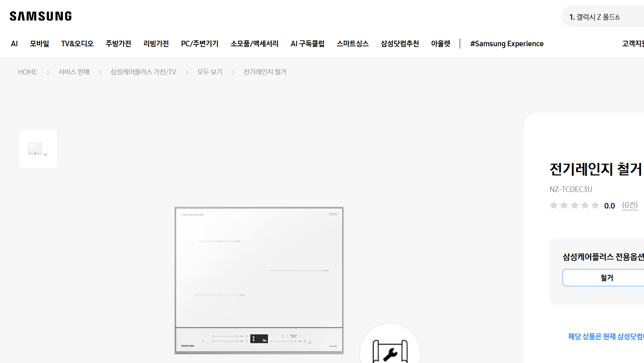The image size is (644, 363).
Task: Go to #Samsung Experience page
Action: (x=507, y=44)
